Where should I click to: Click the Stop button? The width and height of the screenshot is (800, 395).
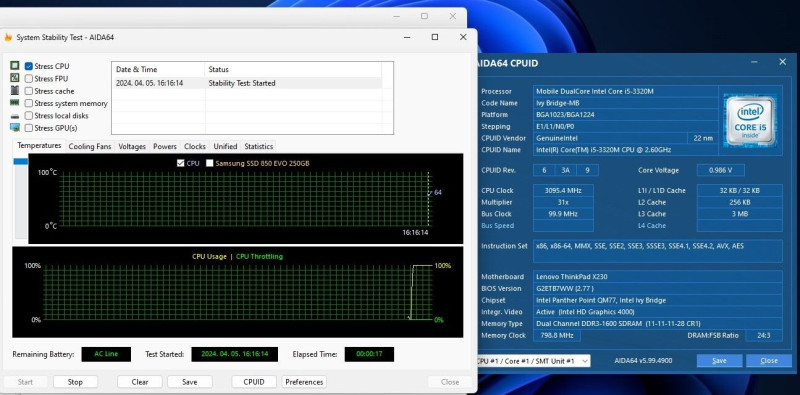coord(76,382)
